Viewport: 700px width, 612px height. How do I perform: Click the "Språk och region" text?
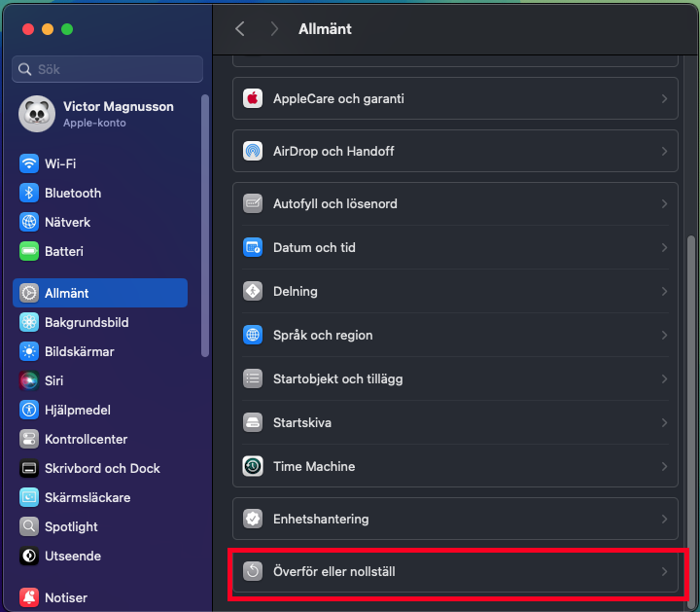323,335
